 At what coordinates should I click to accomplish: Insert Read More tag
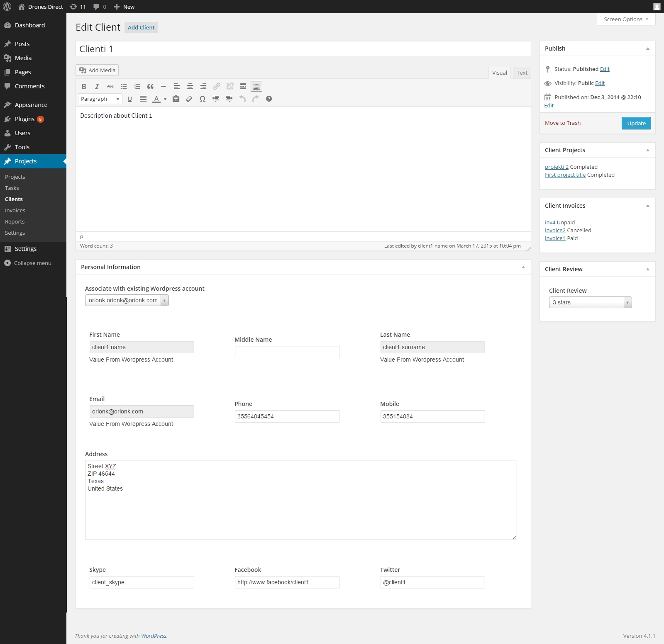(x=243, y=86)
